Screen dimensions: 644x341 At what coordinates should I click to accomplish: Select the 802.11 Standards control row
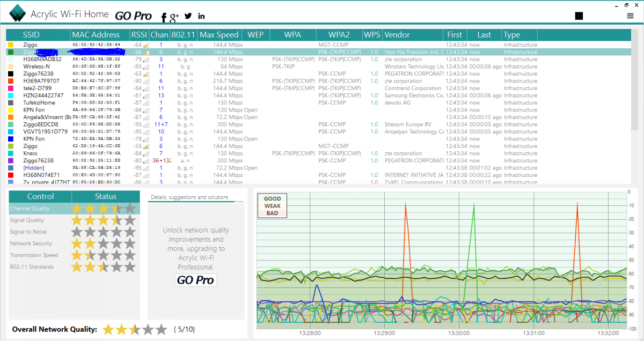pos(75,267)
